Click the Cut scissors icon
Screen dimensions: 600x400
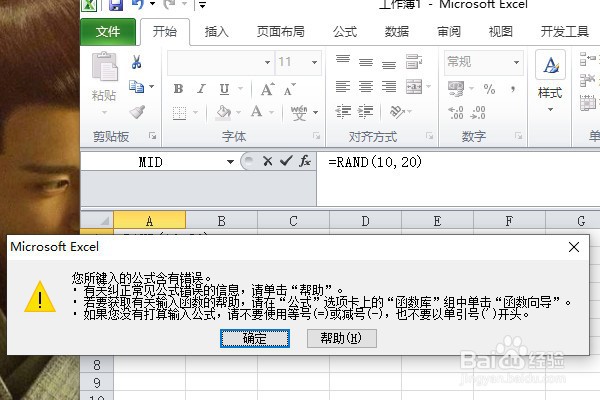tap(136, 62)
